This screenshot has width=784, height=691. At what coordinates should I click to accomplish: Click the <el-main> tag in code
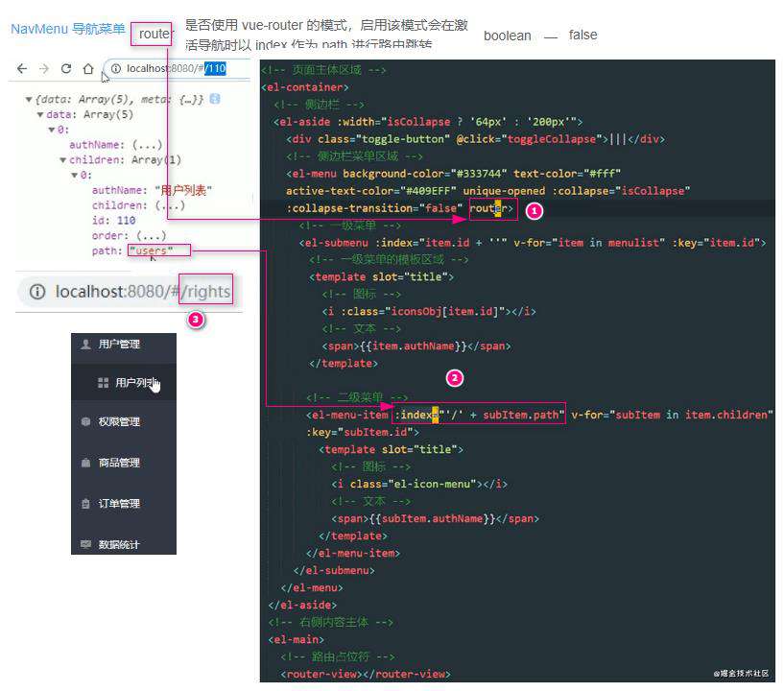(296, 639)
